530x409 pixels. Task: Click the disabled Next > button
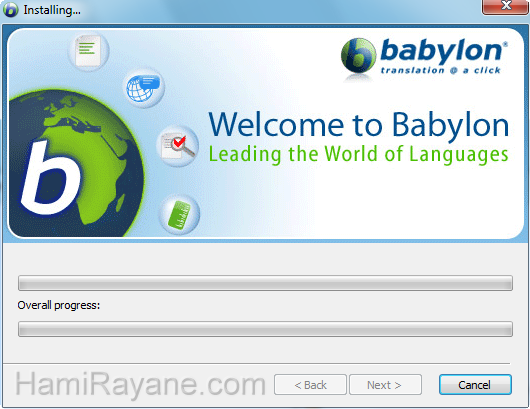(385, 384)
